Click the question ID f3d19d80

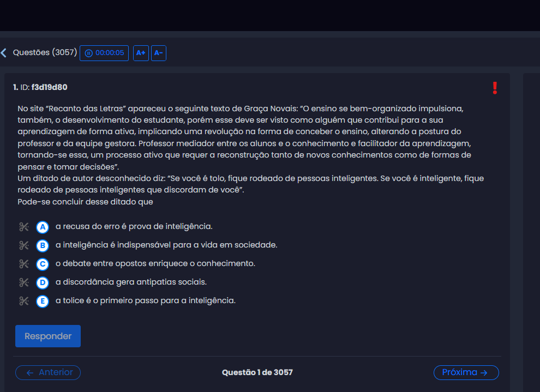(x=49, y=87)
